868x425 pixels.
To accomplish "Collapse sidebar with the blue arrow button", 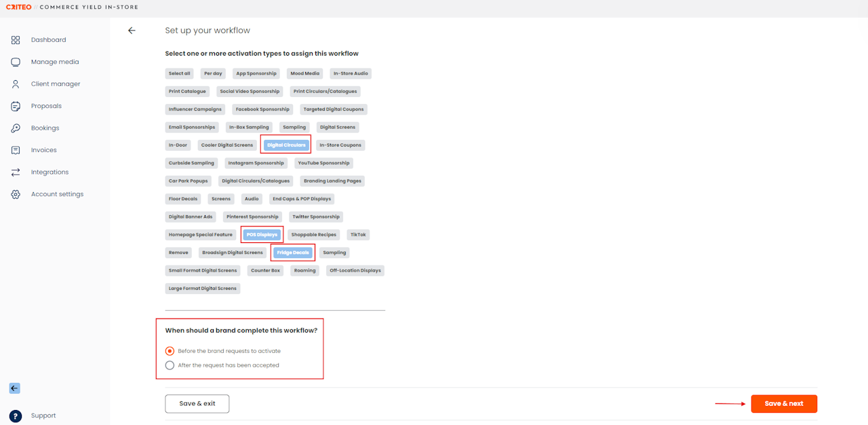I will (14, 388).
